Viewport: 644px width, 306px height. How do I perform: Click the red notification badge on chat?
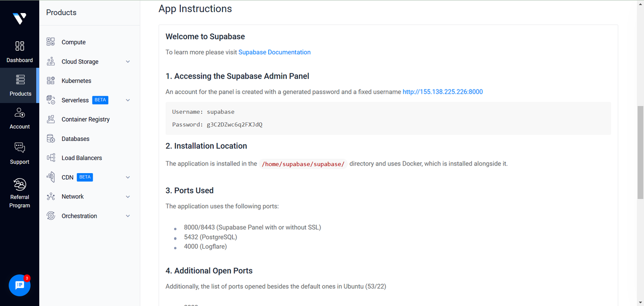[x=27, y=278]
